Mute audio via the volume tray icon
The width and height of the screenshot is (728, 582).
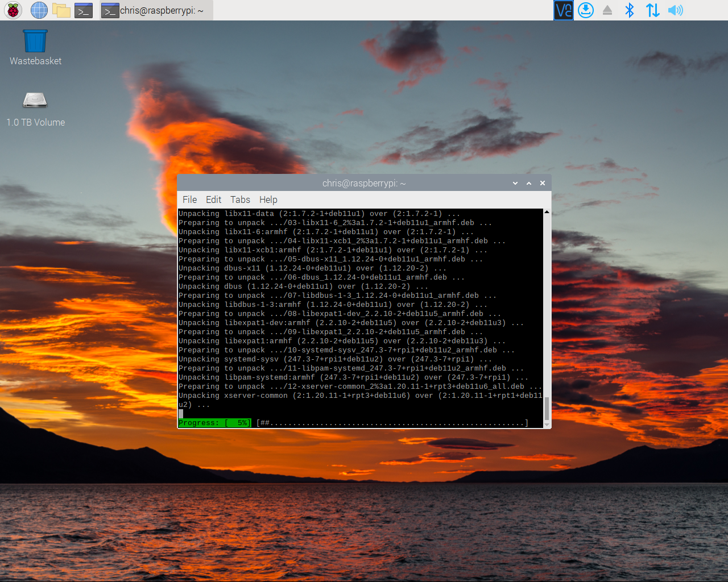coord(676,10)
